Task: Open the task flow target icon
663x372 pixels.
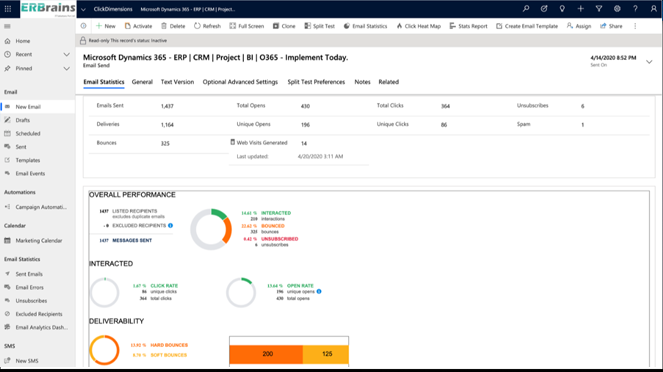Action: 544,8
